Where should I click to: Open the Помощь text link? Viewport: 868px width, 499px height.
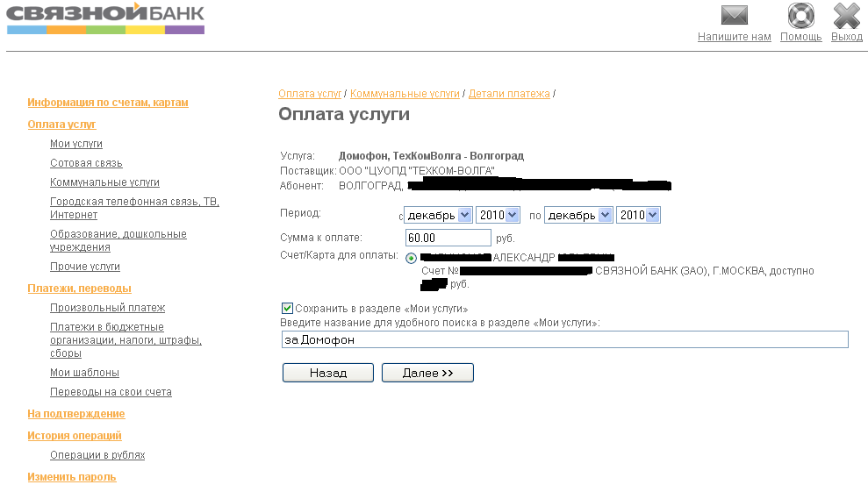[800, 37]
